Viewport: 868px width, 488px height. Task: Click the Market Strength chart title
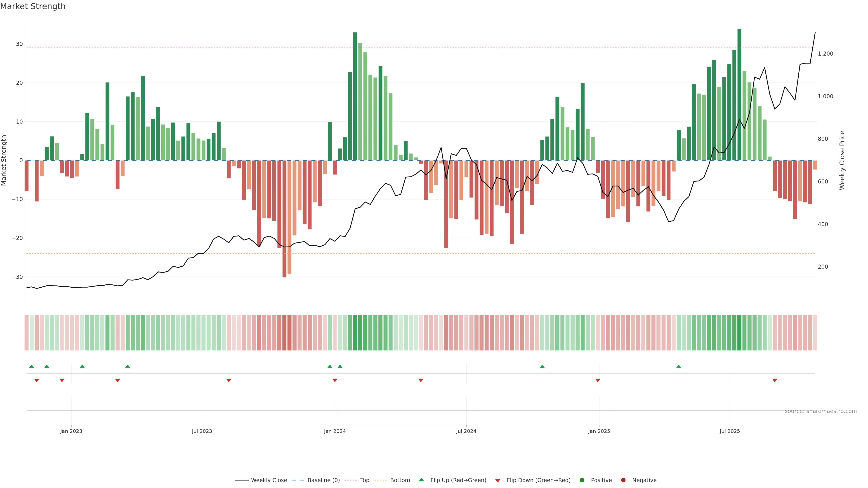click(33, 6)
